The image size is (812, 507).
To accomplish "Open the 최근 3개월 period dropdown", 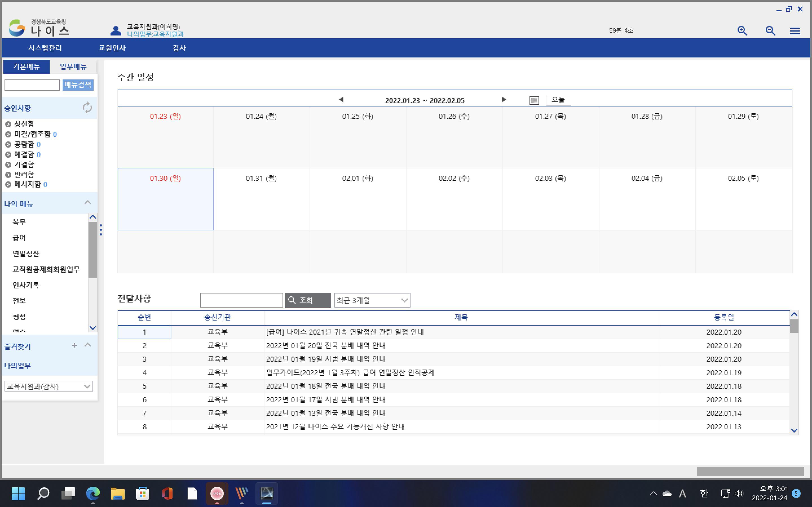I will tap(372, 300).
